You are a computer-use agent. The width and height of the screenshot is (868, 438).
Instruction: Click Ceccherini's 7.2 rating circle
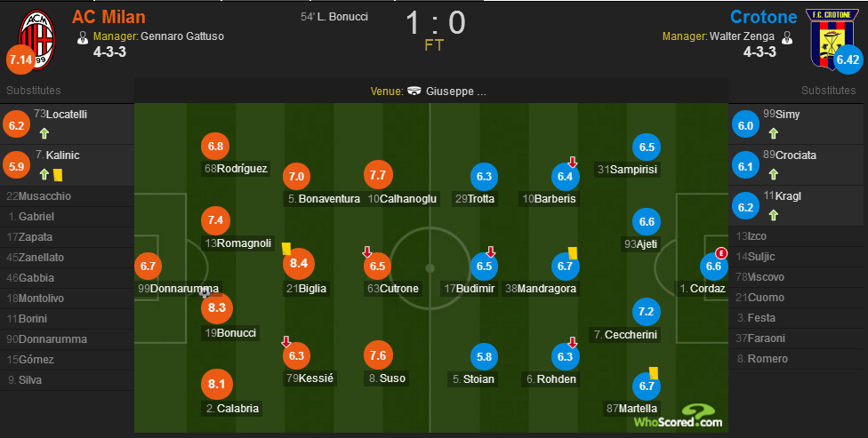pos(646,311)
